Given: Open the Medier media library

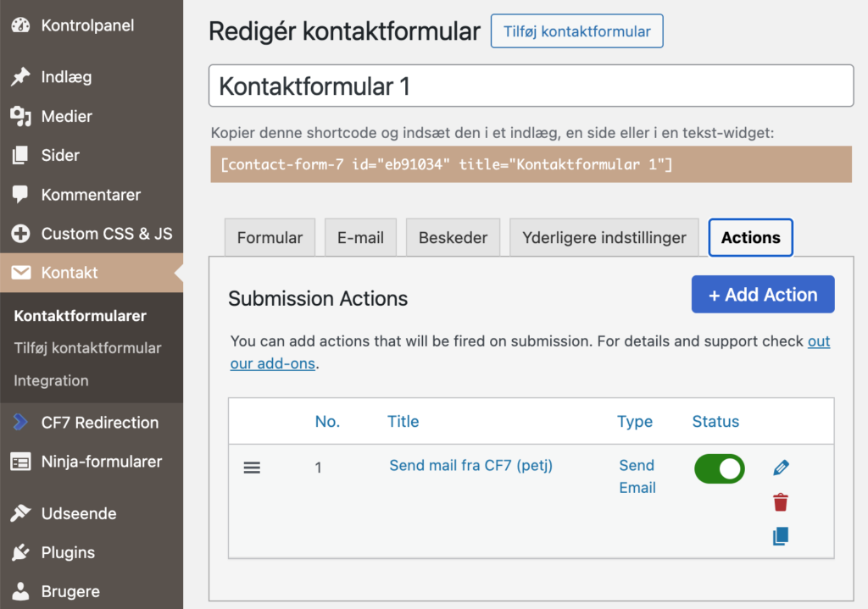Looking at the screenshot, I should [66, 116].
